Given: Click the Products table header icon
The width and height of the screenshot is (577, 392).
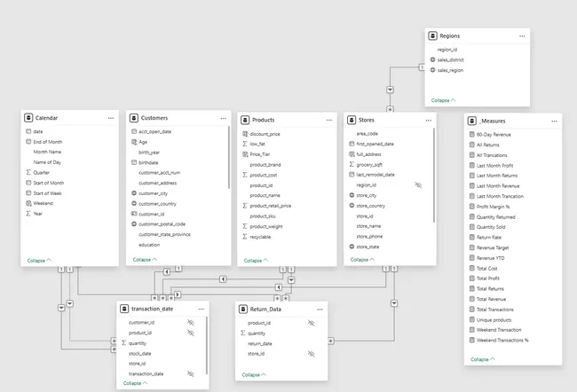Looking at the screenshot, I should [245, 120].
